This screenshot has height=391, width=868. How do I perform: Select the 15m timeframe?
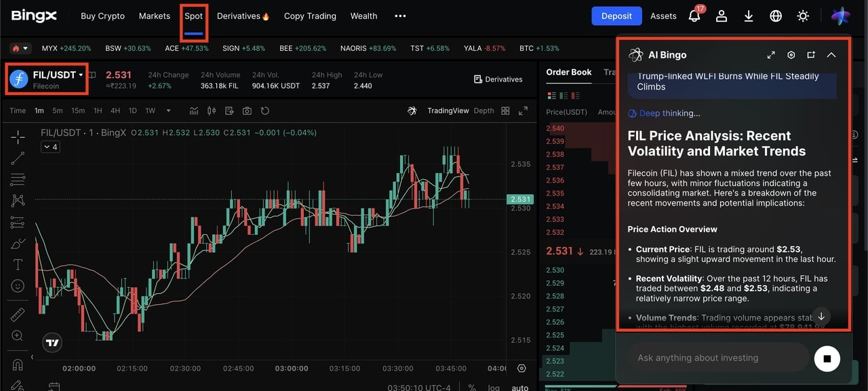point(78,111)
